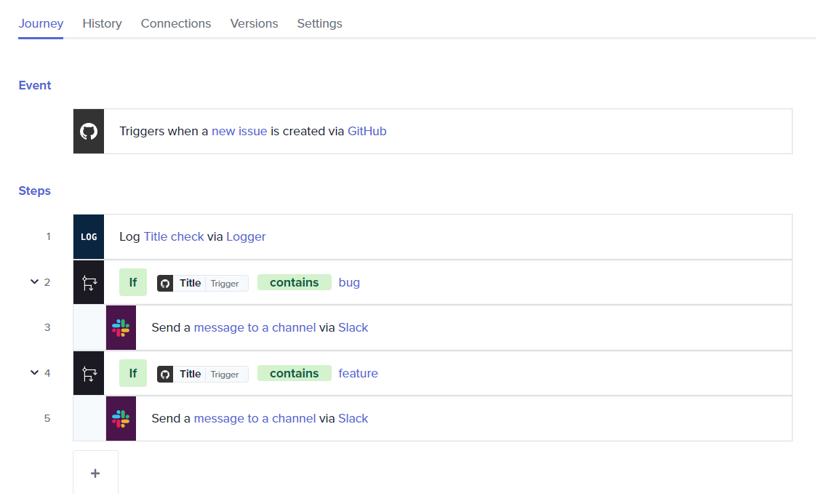
Task: Click the GitHub link in the trigger description
Action: click(367, 131)
